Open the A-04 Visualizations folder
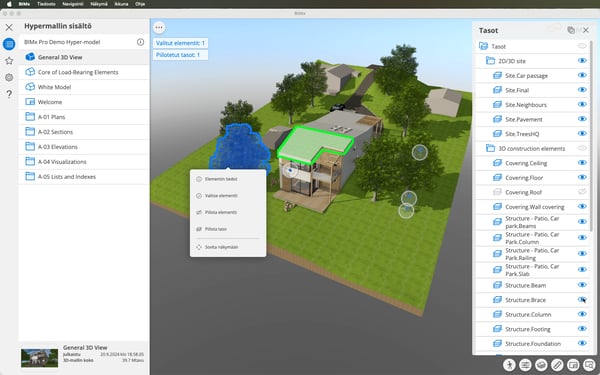600x375 pixels. (83, 161)
